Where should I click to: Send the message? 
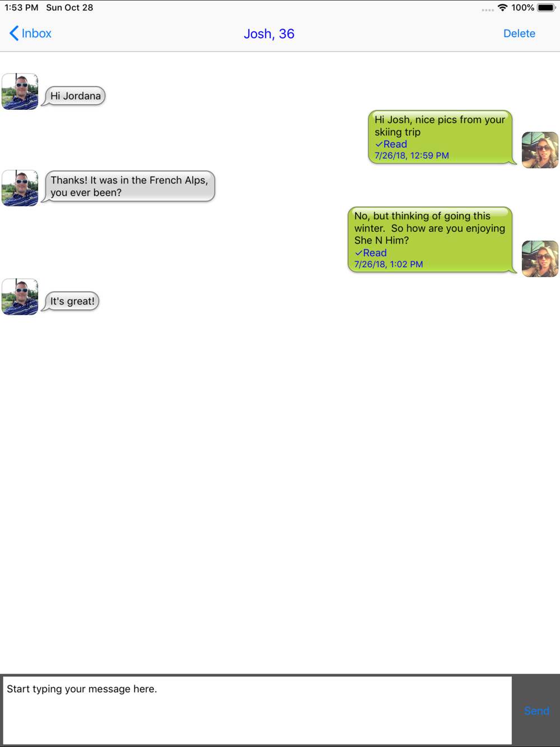click(x=536, y=711)
